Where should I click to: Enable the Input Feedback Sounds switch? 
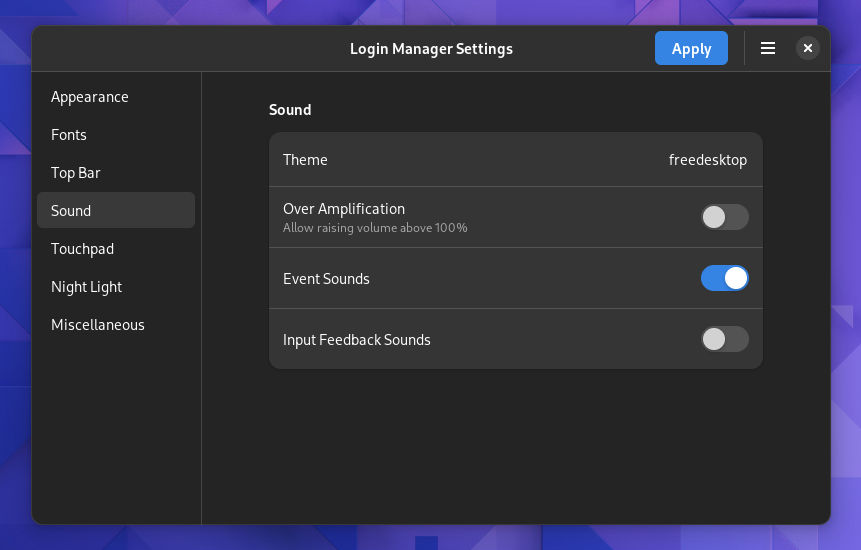tap(724, 339)
